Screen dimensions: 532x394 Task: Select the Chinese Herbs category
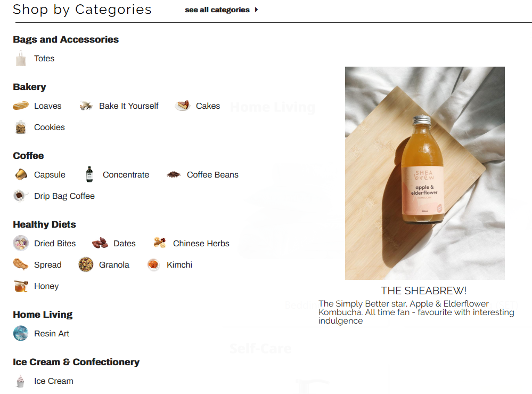pyautogui.click(x=201, y=244)
